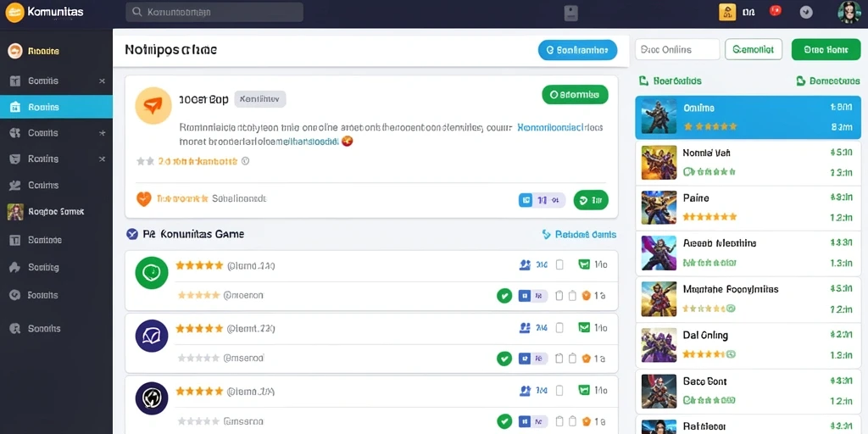Image resolution: width=868 pixels, height=434 pixels.
Task: Click the info circle after the orange rating text
Action: coord(246,161)
